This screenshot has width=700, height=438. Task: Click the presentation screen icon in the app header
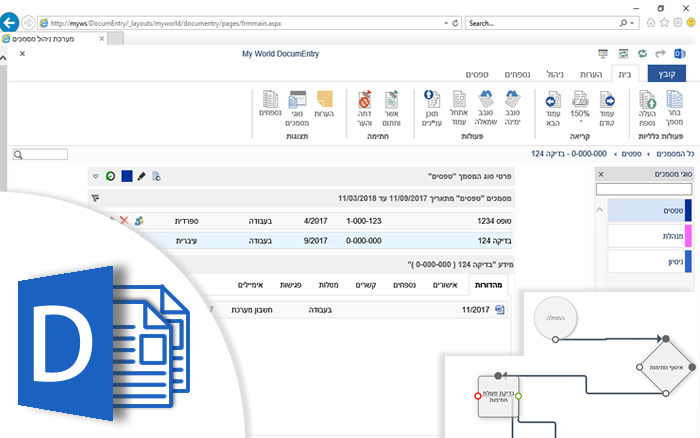point(603,54)
